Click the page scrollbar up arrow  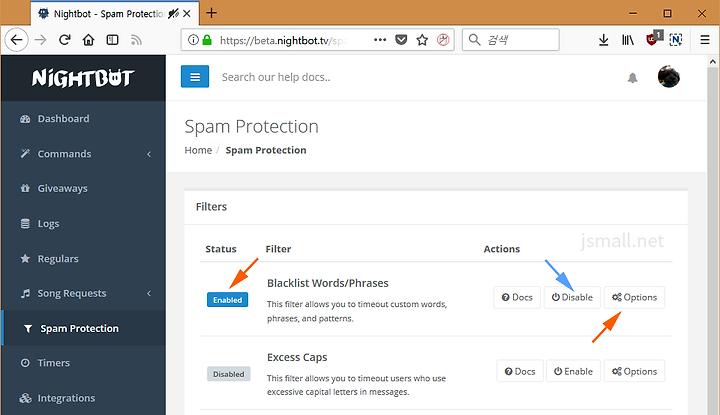[713, 62]
